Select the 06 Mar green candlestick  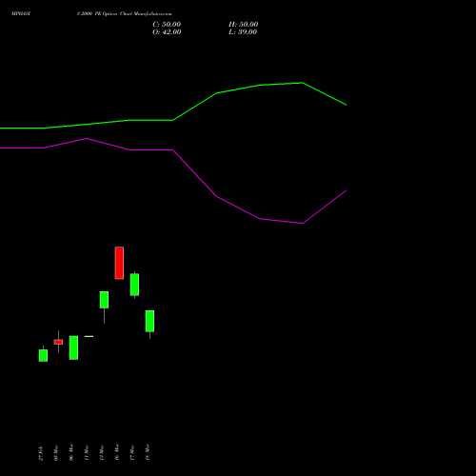click(x=73, y=347)
